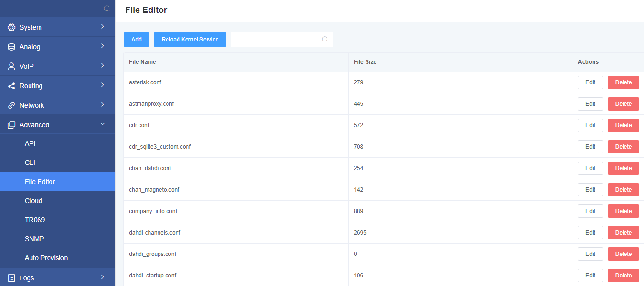Delete the company_info.conf file
Screen dimensions: 644x286
pos(624,211)
